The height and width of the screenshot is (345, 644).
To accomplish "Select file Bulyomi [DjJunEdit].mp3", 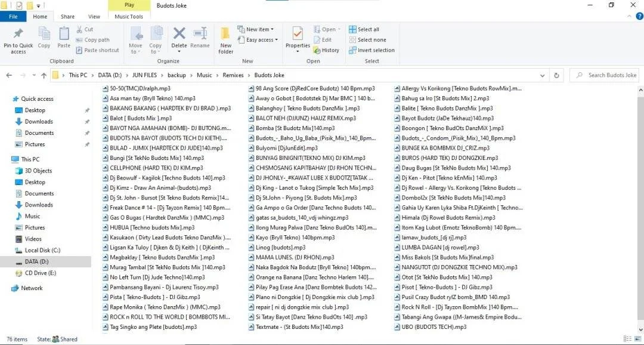I will click(283, 148).
